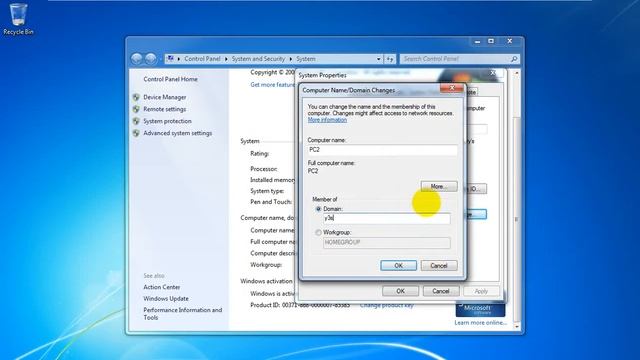Click Cancel in System Properties dialog
640x360 pixels.
(441, 291)
